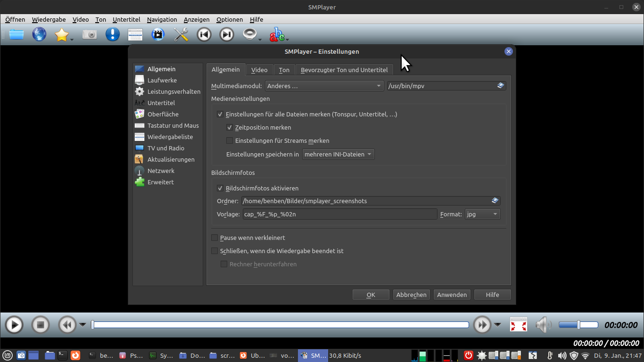Open preferences with the wrench-and-screwdriver icon

pos(181,34)
